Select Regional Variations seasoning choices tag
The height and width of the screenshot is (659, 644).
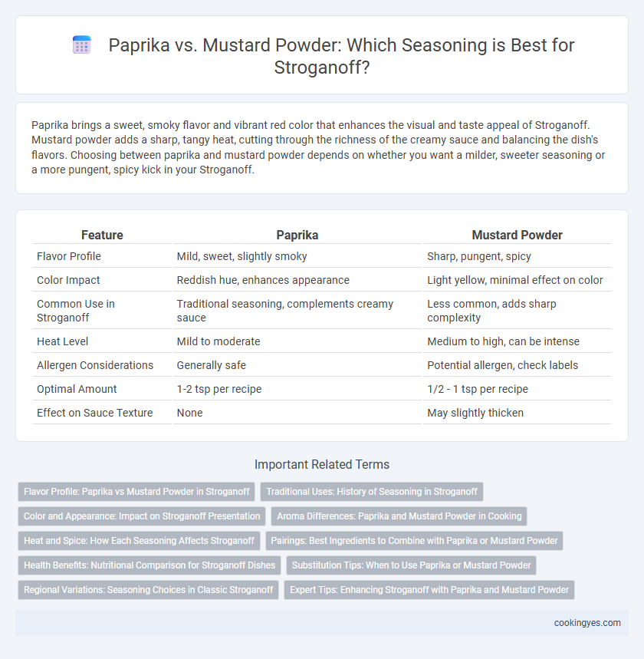pyautogui.click(x=148, y=590)
